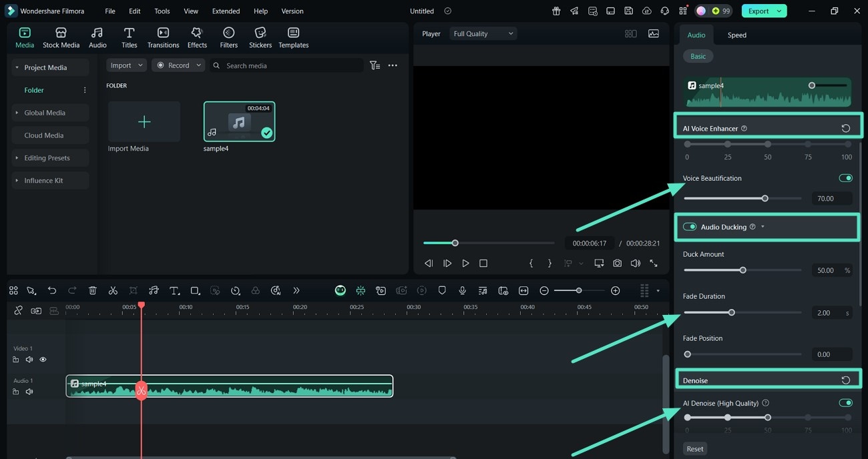
Task: Toggle Video 1 track visibility eye
Action: pyautogui.click(x=43, y=360)
